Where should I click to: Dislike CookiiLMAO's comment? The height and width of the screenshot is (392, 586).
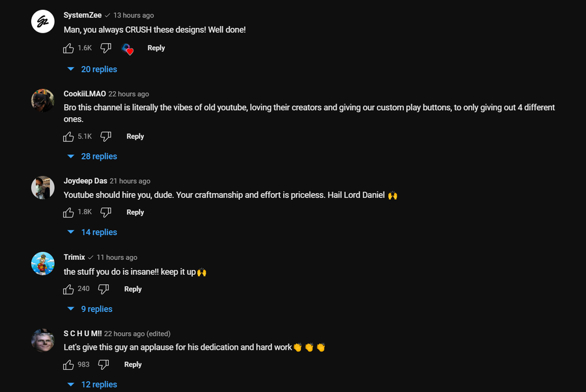(x=106, y=137)
